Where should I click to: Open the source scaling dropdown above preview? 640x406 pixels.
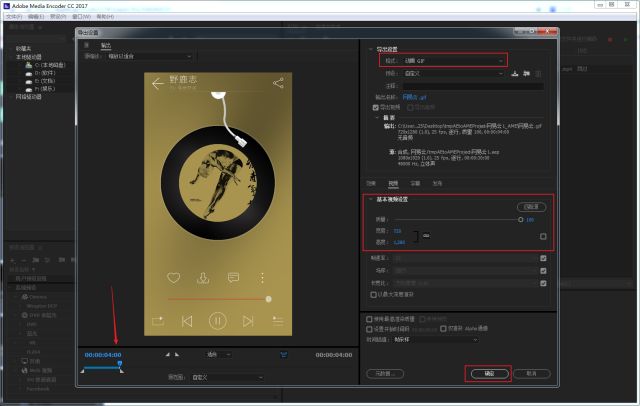click(149, 56)
